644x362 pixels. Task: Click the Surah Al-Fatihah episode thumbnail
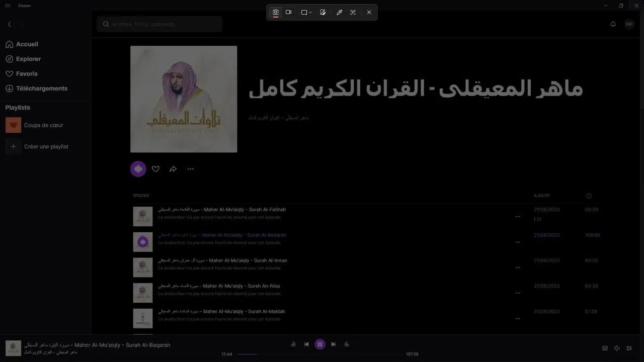pos(143,217)
